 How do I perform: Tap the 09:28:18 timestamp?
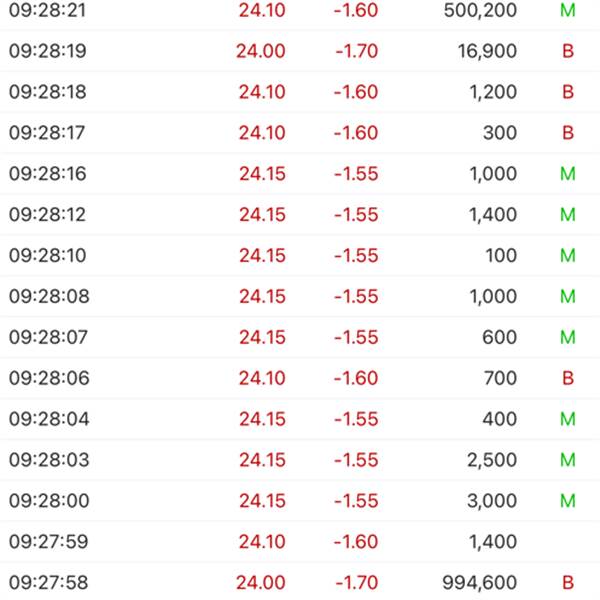[48, 92]
